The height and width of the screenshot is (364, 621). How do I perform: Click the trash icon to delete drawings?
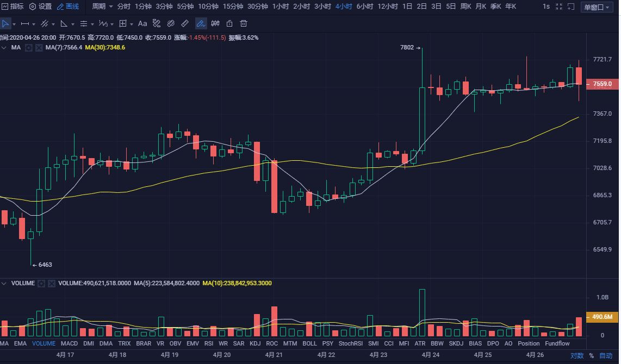pyautogui.click(x=244, y=24)
